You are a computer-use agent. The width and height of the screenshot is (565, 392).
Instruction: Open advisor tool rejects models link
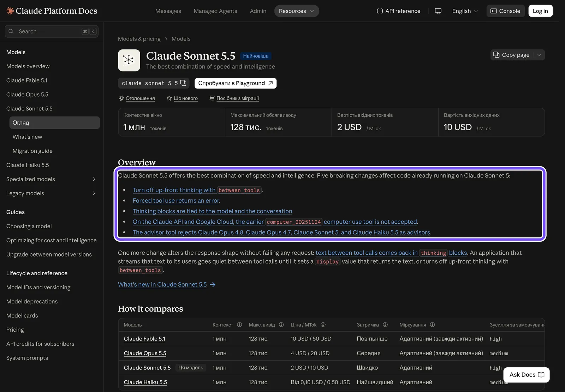click(281, 232)
